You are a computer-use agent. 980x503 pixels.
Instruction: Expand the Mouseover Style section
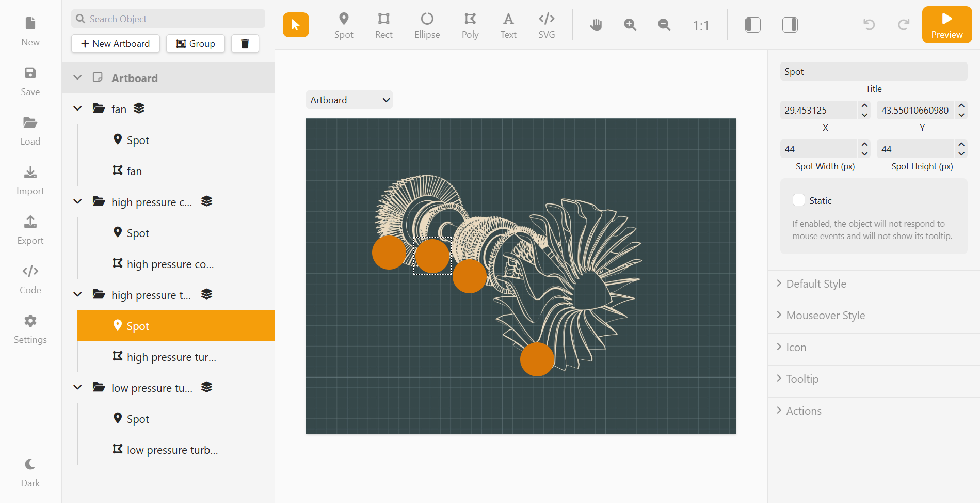coord(825,316)
